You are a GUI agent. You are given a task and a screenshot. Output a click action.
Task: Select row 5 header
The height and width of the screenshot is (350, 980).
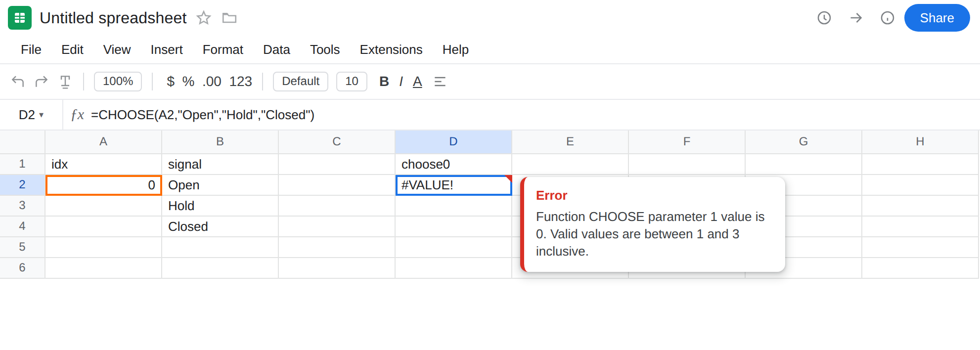[x=22, y=247]
